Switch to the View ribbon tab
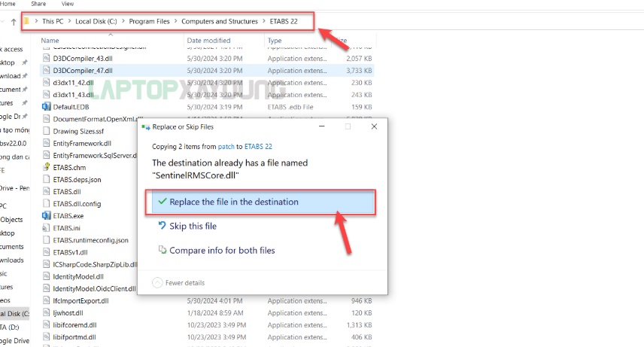 coord(68,4)
